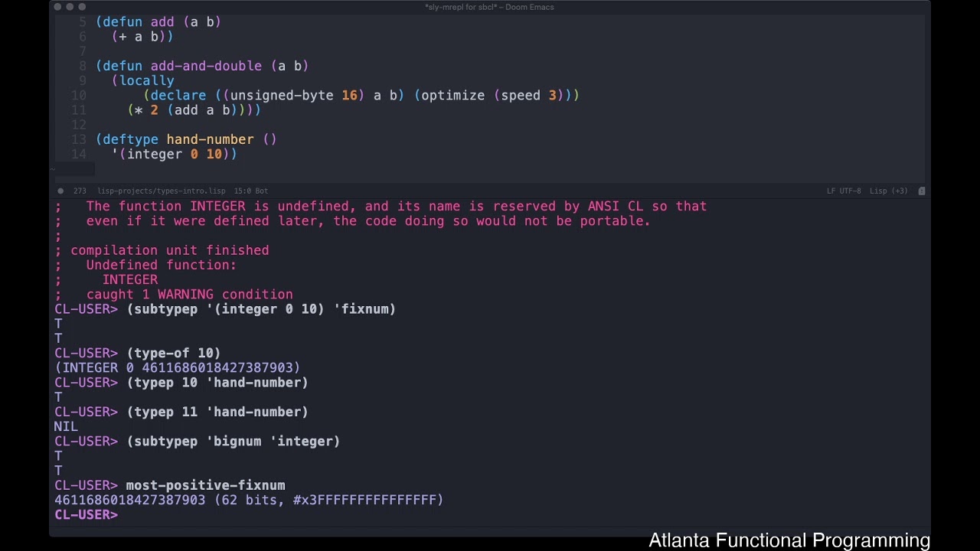This screenshot has height=551, width=980.
Task: Click REPL input (typep 10 'hand-number)
Action: tap(217, 383)
